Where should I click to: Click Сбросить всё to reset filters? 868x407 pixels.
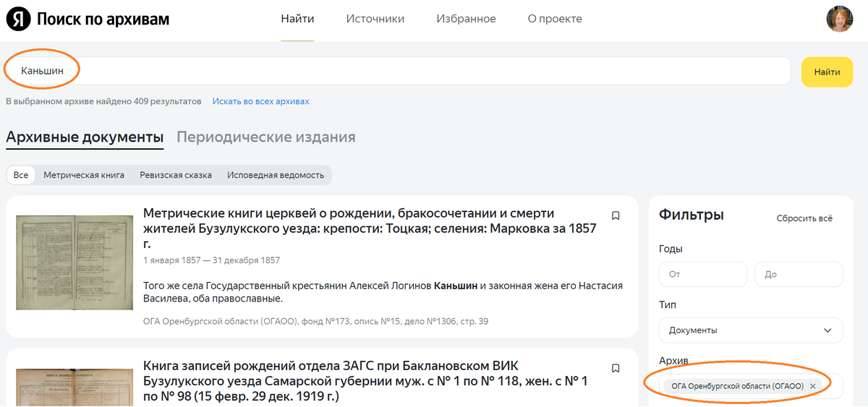click(x=804, y=218)
